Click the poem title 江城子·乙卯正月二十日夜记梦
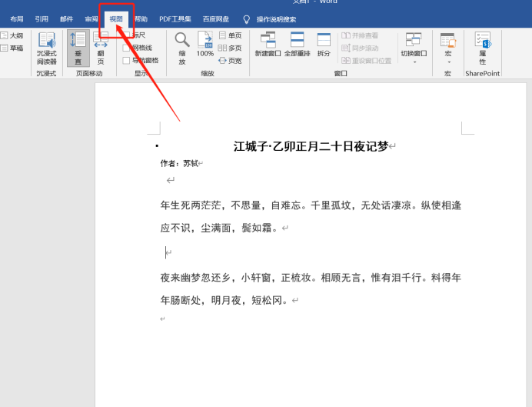The width and height of the screenshot is (532, 407). click(311, 147)
